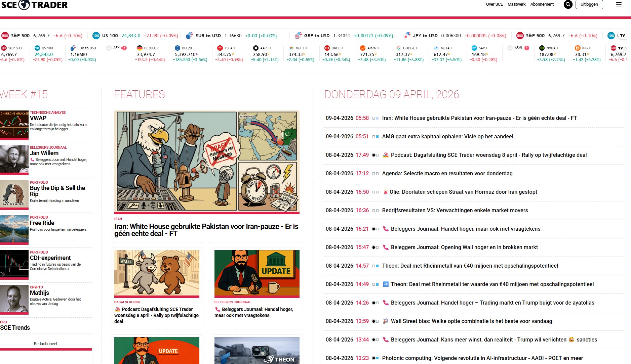Click phone icon in 15:47 news row
Viewport: 631px width, 364px height.
pos(386,247)
